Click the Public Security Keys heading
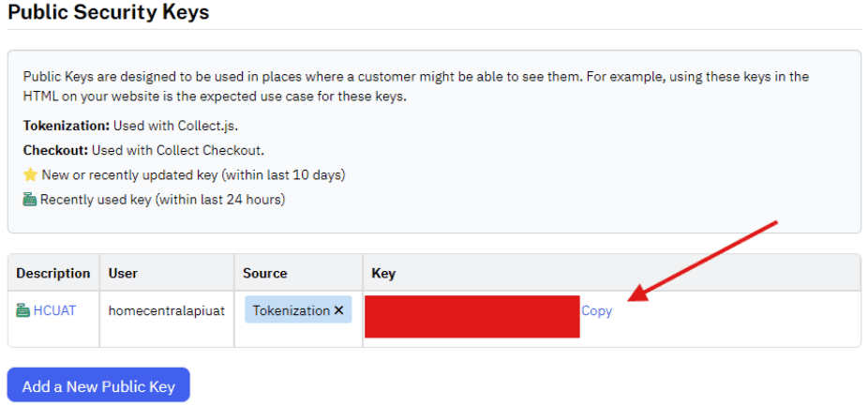 coord(109,11)
